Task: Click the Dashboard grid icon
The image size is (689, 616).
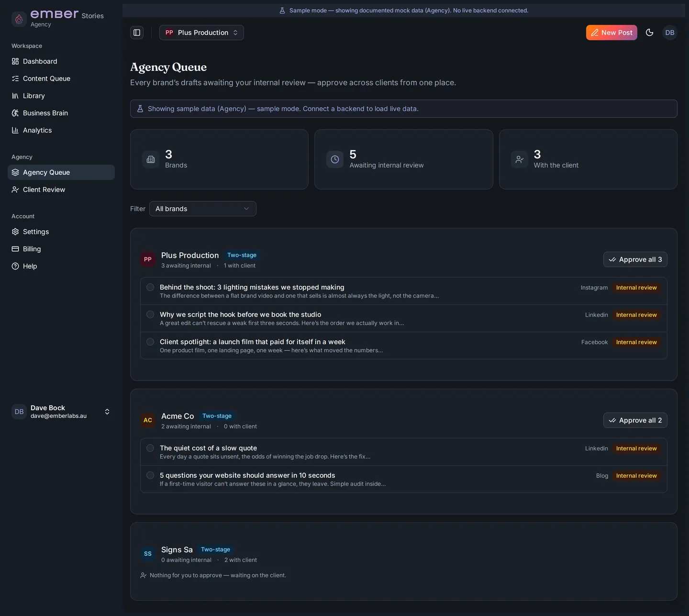Action: coord(15,61)
